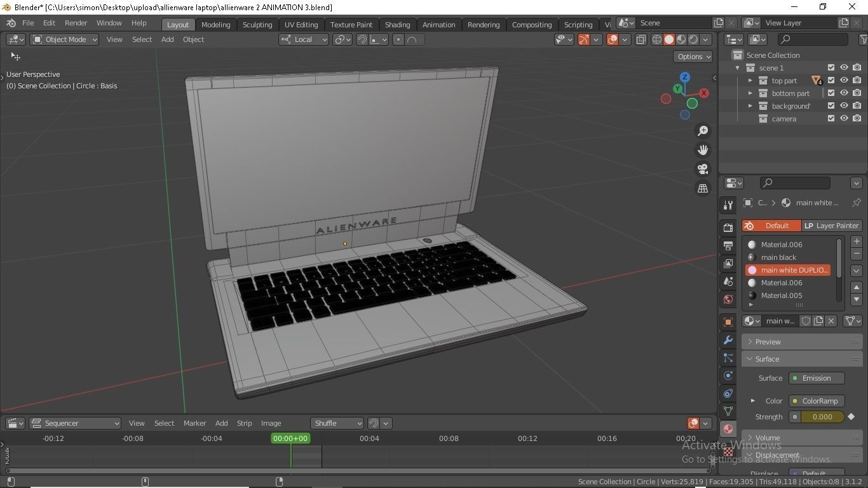868x488 pixels.
Task: Open the Scene properties tab
Action: (x=728, y=281)
